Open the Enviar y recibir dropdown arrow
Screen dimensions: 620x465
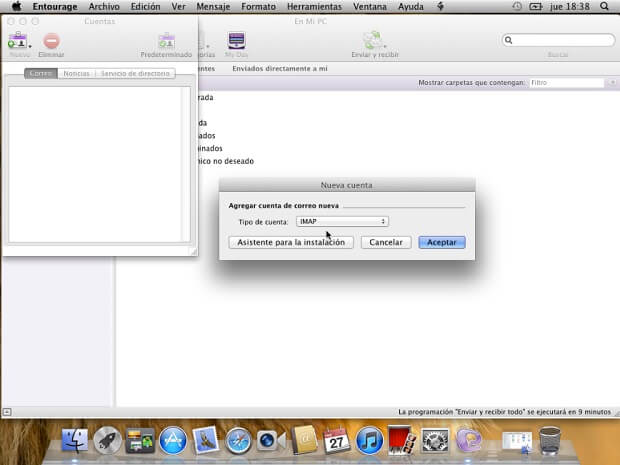pyautogui.click(x=385, y=47)
